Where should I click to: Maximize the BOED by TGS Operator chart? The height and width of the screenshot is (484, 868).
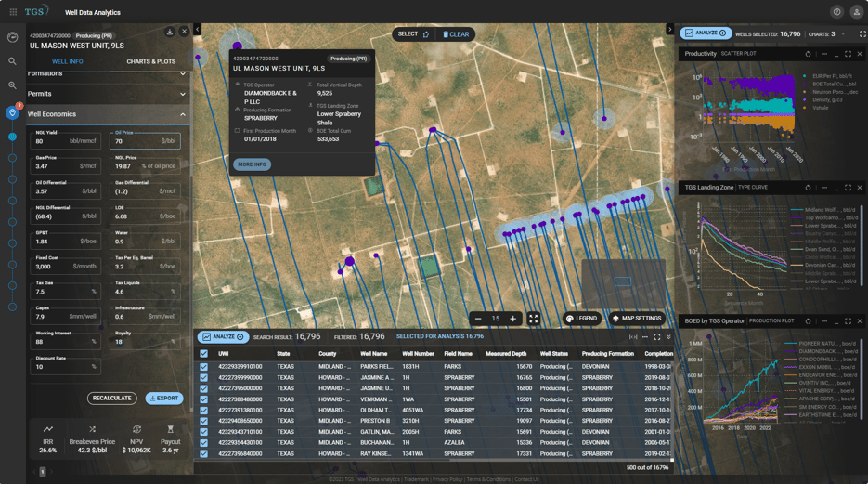click(x=848, y=321)
